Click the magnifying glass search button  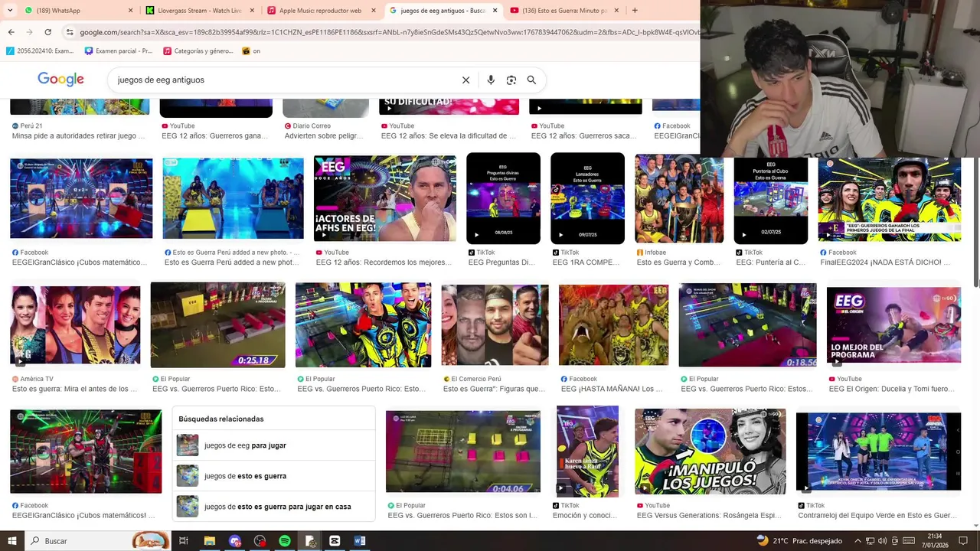(x=531, y=80)
